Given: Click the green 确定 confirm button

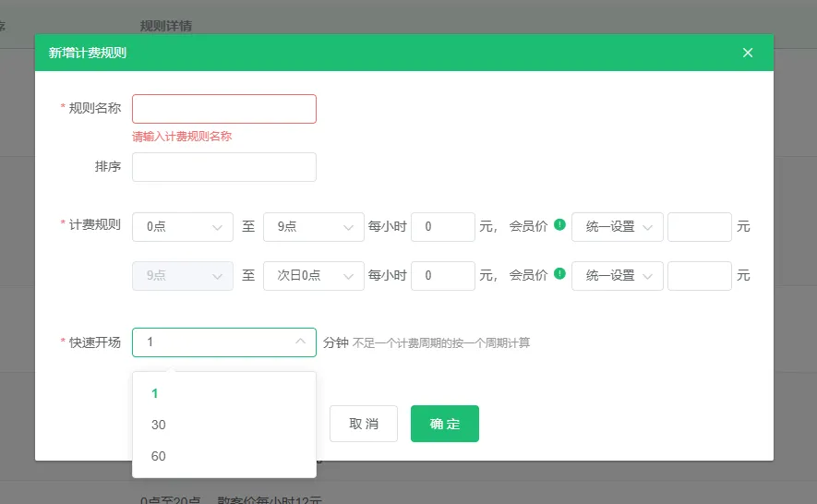Looking at the screenshot, I should tap(444, 424).
